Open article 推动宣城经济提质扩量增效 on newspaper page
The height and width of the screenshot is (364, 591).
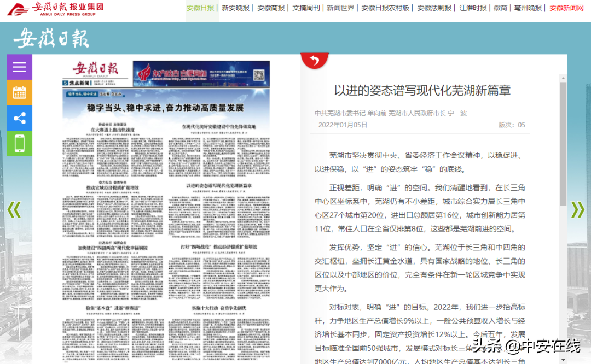point(112,187)
